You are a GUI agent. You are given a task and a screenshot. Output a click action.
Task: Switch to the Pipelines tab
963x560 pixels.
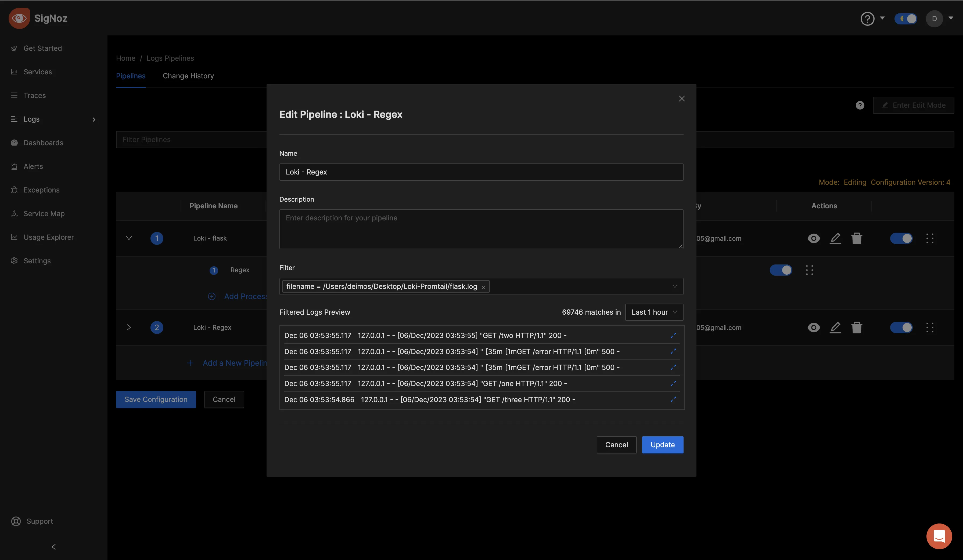click(131, 76)
